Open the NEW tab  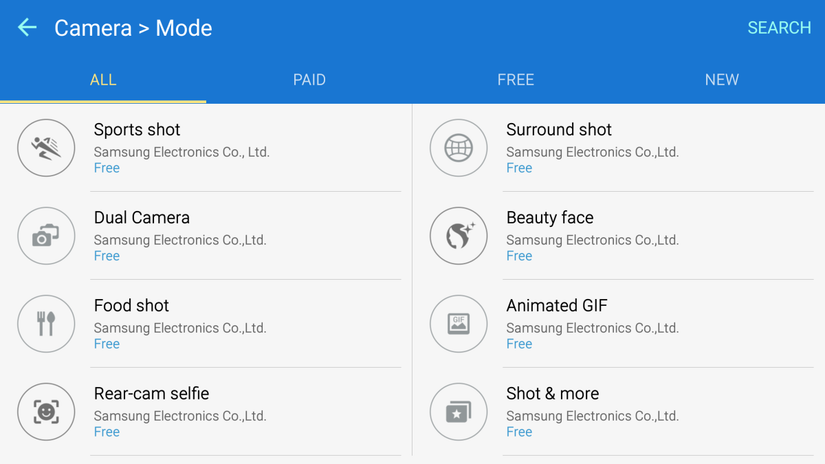click(722, 80)
